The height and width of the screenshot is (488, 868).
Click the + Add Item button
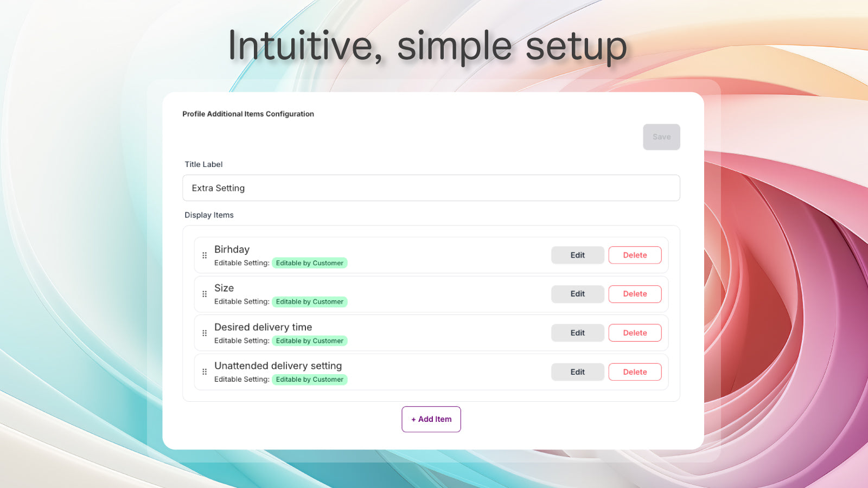[x=431, y=419]
